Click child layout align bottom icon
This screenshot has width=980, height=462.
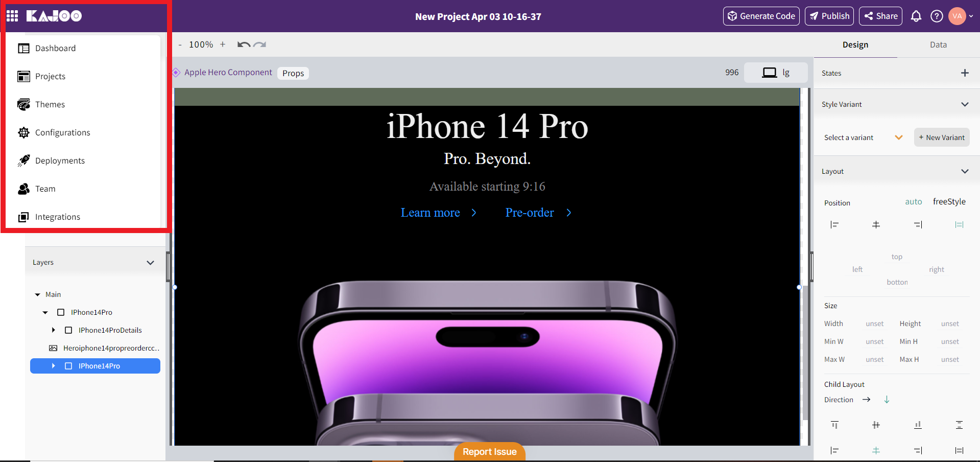coord(918,425)
